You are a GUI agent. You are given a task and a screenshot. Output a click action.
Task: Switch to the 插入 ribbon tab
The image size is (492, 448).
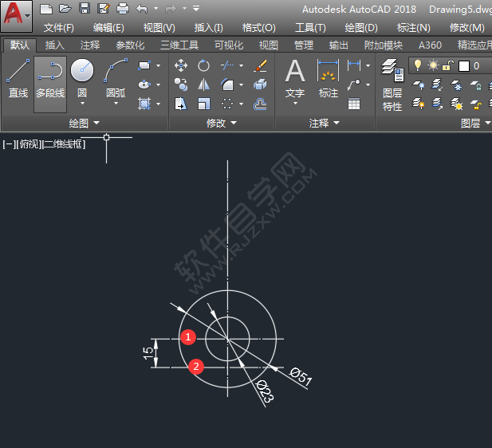coord(55,45)
